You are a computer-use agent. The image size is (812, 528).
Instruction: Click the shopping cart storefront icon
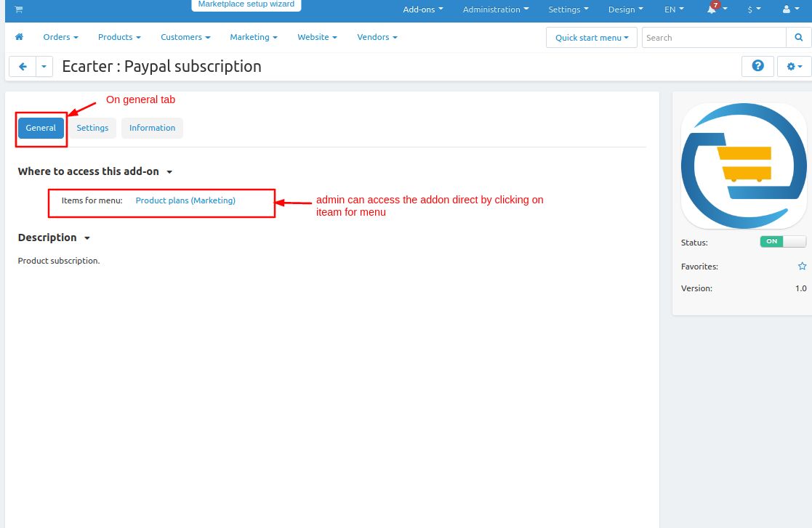[x=19, y=9]
